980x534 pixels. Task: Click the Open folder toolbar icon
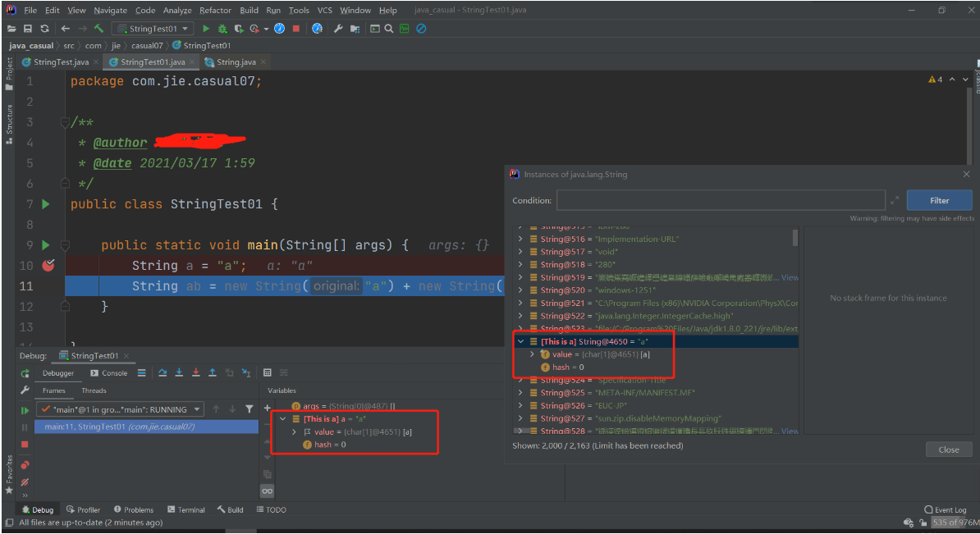[x=11, y=29]
